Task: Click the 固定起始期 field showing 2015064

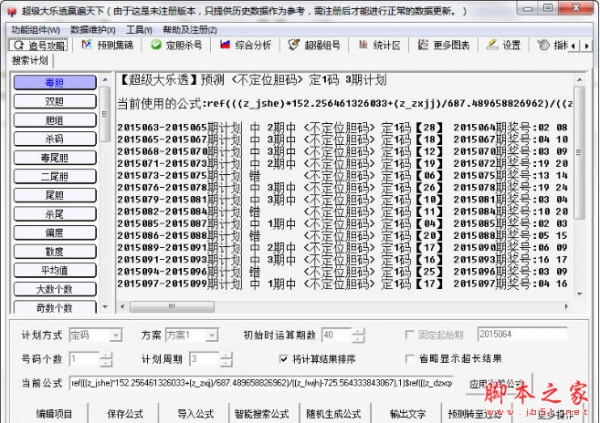Action: [x=522, y=335]
